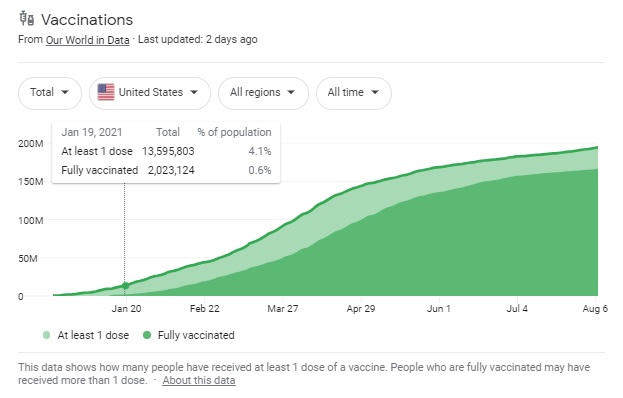Click the Apr 29 x-axis date label
This screenshot has width=623, height=398.
361,309
